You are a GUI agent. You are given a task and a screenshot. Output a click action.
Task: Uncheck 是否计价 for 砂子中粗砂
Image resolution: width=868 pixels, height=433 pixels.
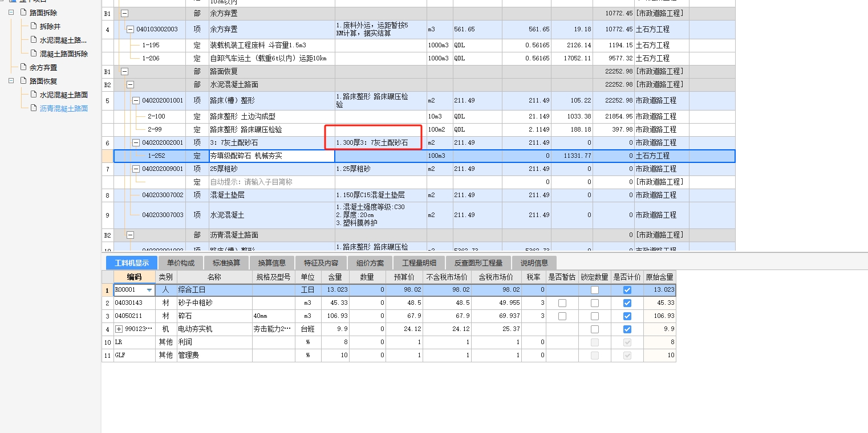click(x=627, y=303)
